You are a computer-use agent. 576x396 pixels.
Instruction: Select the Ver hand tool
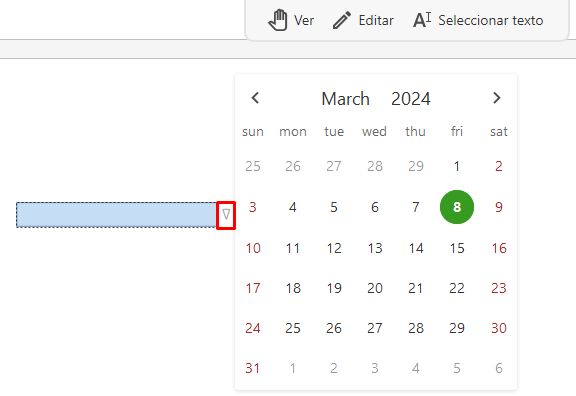click(x=291, y=20)
